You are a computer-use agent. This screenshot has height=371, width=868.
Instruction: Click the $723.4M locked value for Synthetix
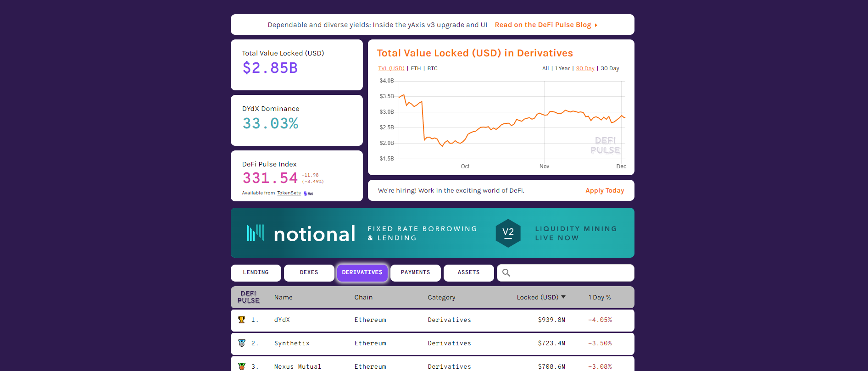[x=551, y=343]
